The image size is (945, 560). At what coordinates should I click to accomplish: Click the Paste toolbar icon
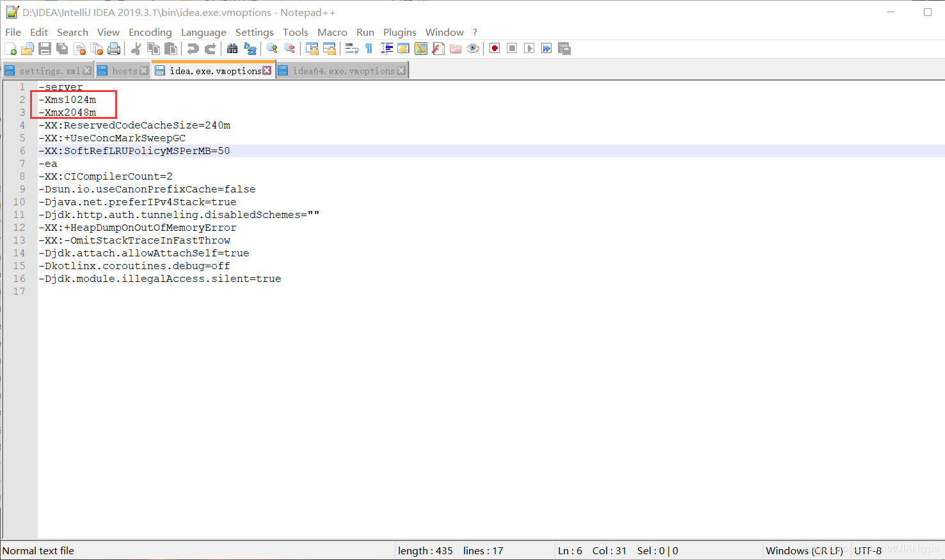171,49
